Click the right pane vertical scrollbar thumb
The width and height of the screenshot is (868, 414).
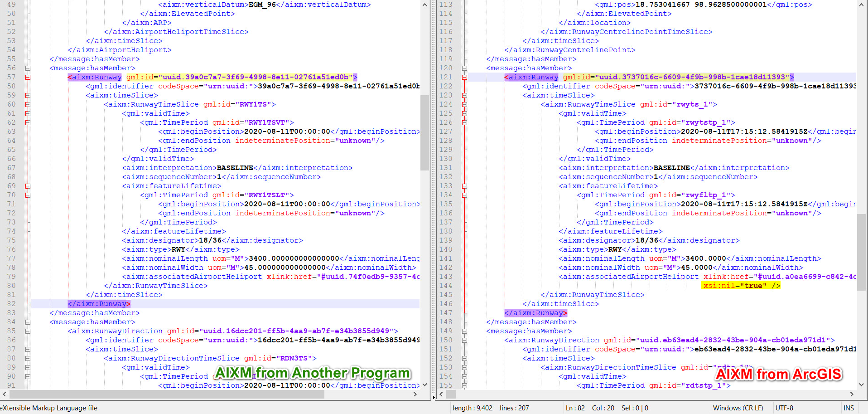[x=861, y=252]
